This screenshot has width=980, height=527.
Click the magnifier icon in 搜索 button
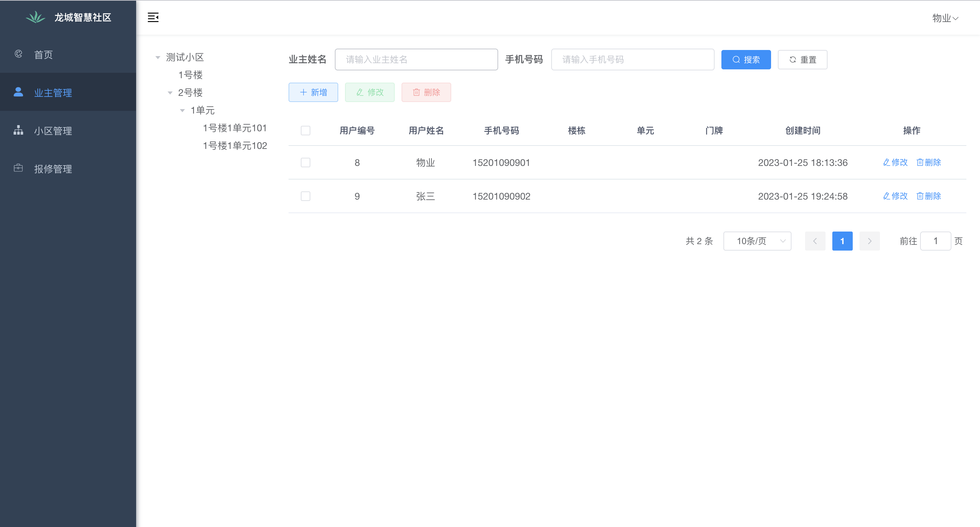[x=736, y=60]
